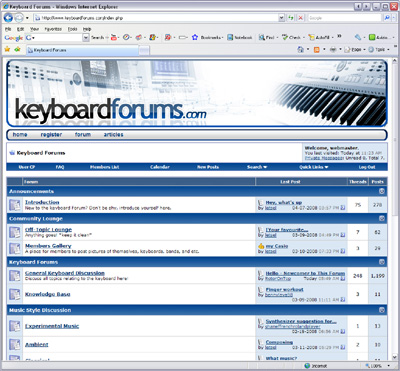The image size is (400, 371).
Task: Open the Help menu
Action: pos(87,29)
